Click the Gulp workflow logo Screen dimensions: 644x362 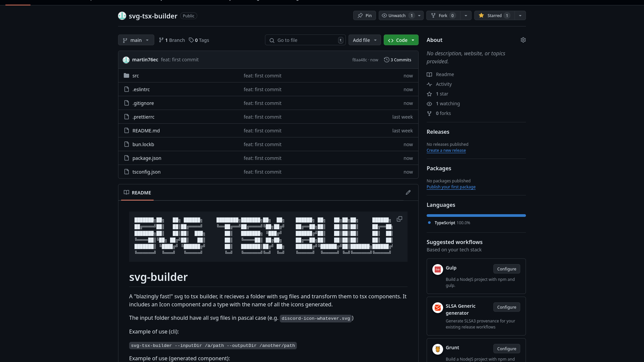pos(437,269)
